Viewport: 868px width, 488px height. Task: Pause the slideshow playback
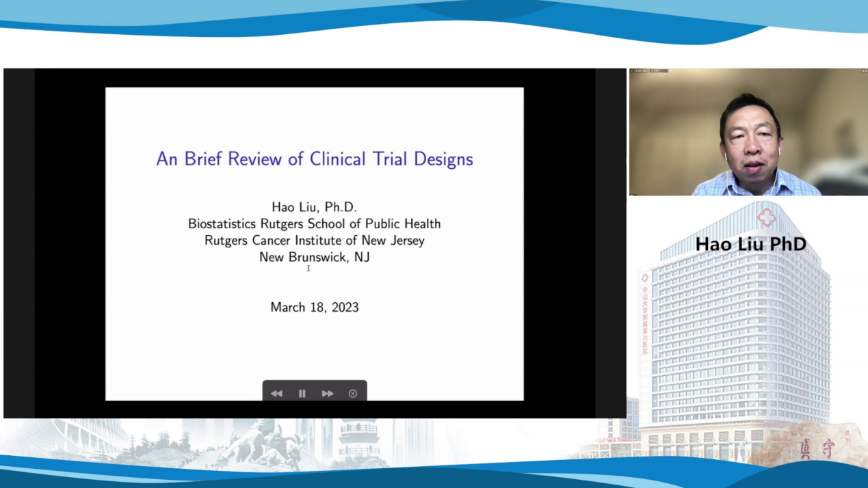(x=302, y=394)
